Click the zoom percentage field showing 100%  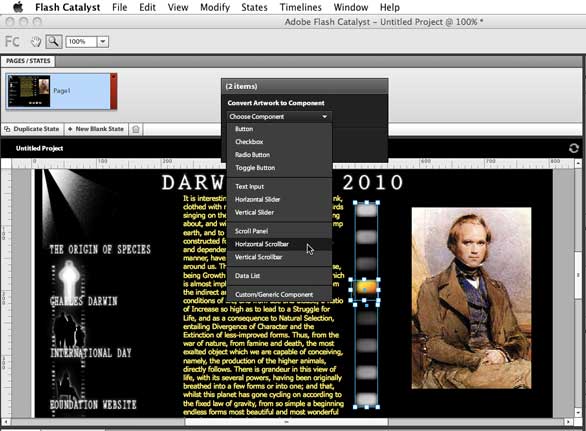(x=81, y=41)
